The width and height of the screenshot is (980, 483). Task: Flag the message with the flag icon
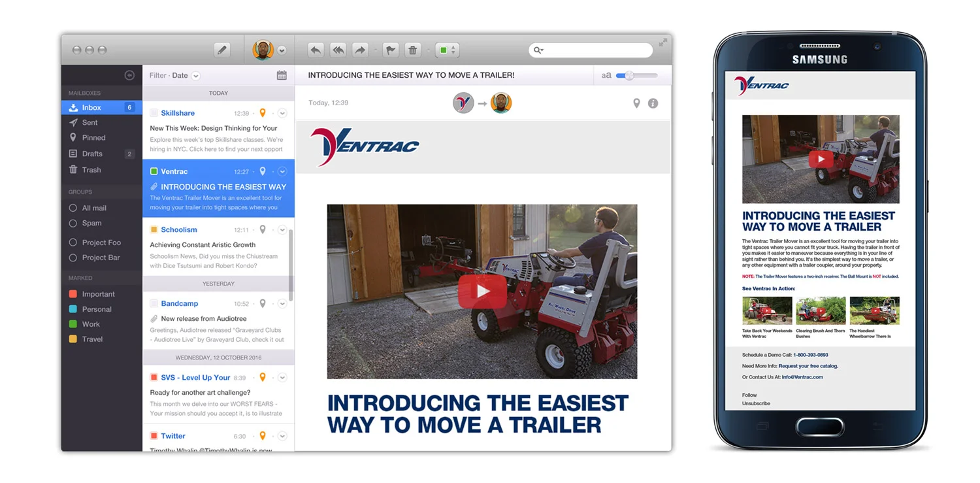(391, 50)
